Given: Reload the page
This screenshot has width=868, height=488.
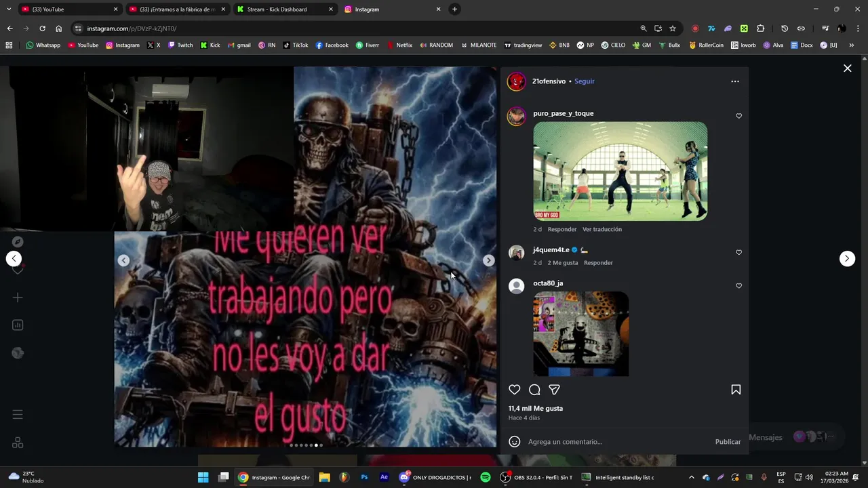Looking at the screenshot, I should pos(42,28).
